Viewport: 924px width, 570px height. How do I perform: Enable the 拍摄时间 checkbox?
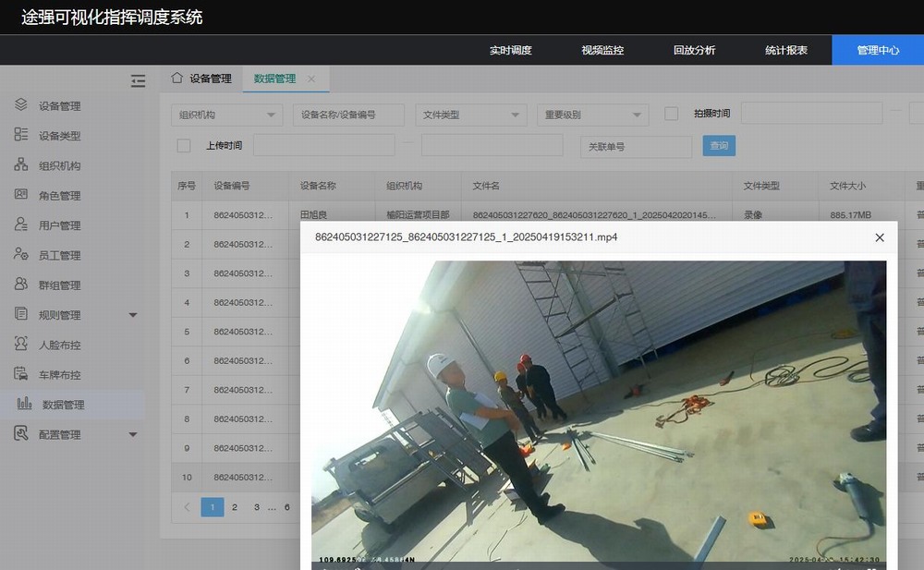[x=670, y=112]
